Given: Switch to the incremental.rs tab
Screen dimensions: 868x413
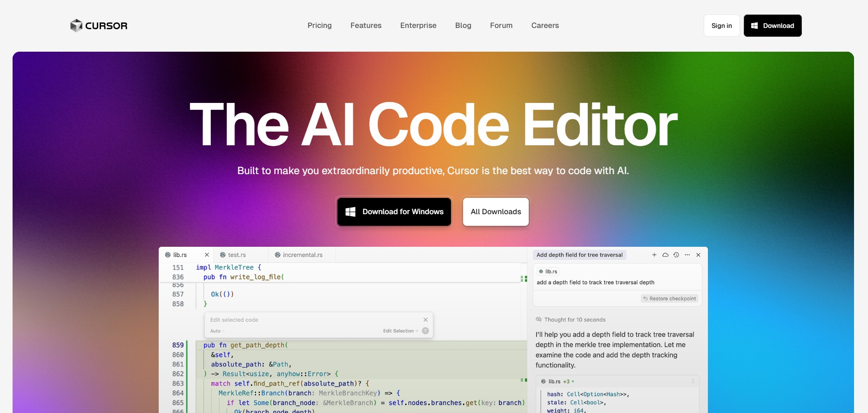Looking at the screenshot, I should click(302, 255).
